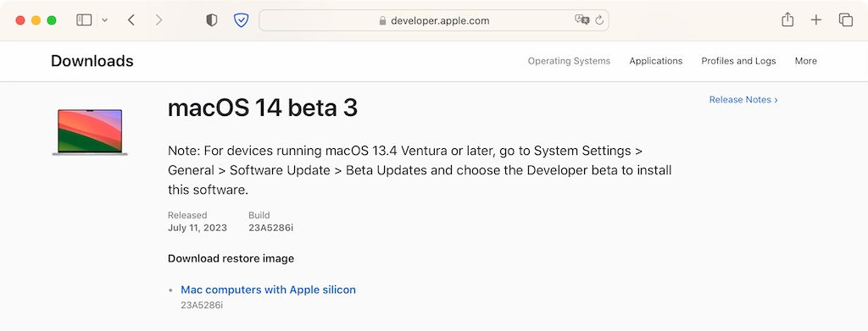Click the MacBook macOS Sonoma thumbnail
The height and width of the screenshot is (331, 868).
point(90,132)
